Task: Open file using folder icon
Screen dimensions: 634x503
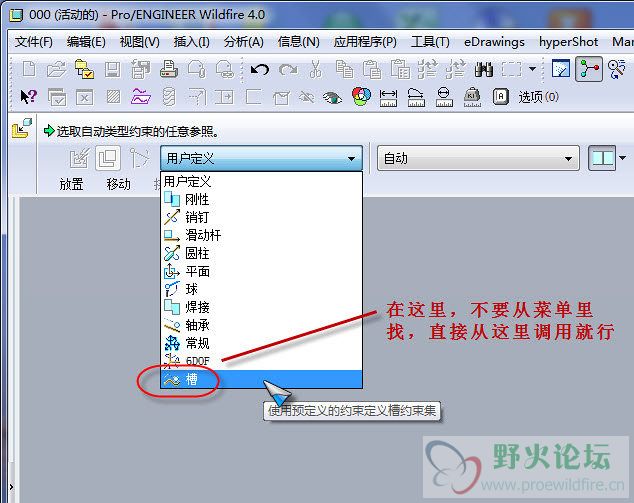Action: pos(56,69)
